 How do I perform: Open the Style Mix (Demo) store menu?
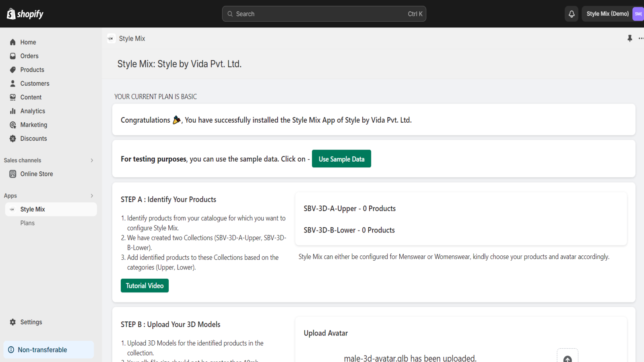tap(613, 14)
